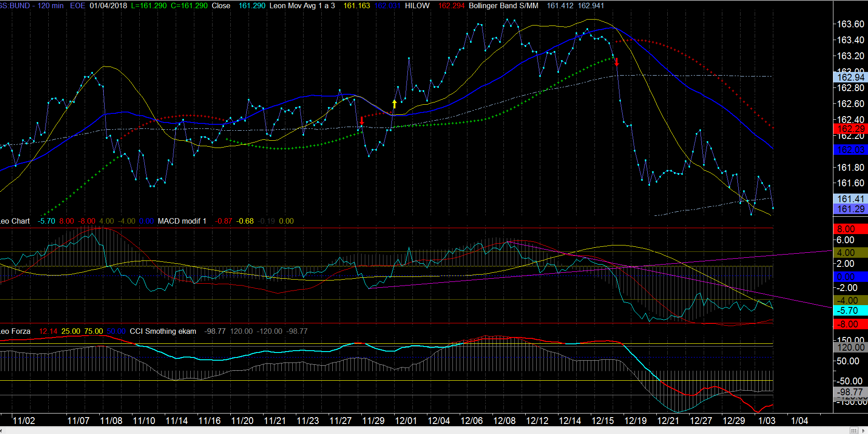Viewport: 868px width, 434px height.
Task: Click the blue 161.29 price tag
Action: 851,209
